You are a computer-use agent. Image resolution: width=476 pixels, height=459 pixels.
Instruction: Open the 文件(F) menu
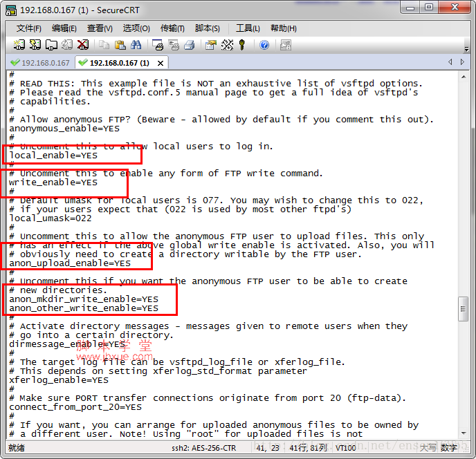(28, 28)
